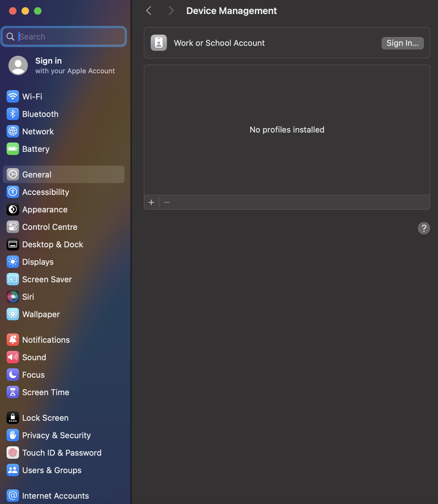Click the Desktop & Dock icon

tap(13, 245)
